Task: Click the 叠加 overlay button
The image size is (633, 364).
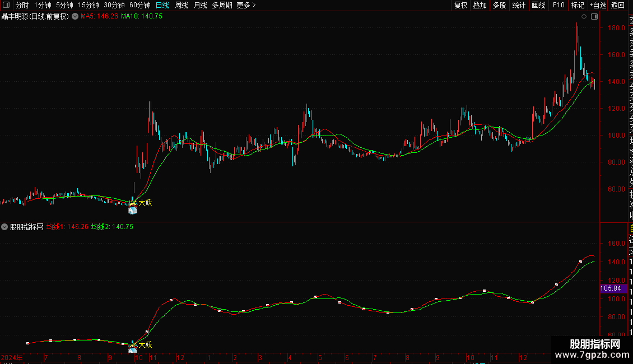Action: click(480, 5)
